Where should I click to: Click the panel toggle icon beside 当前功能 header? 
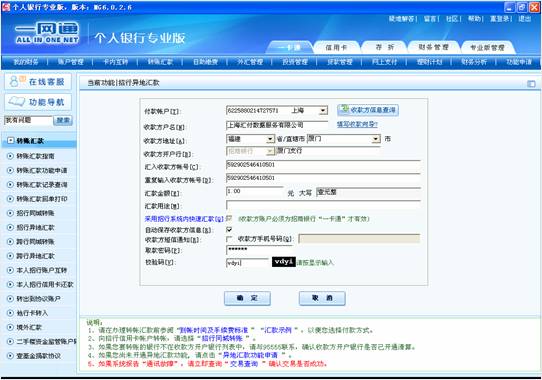click(531, 84)
